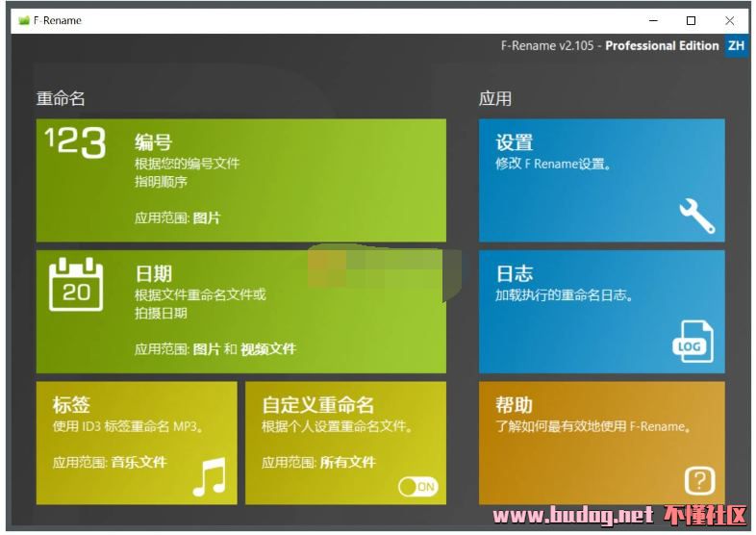Open the 日期 rename tile

coord(241,312)
